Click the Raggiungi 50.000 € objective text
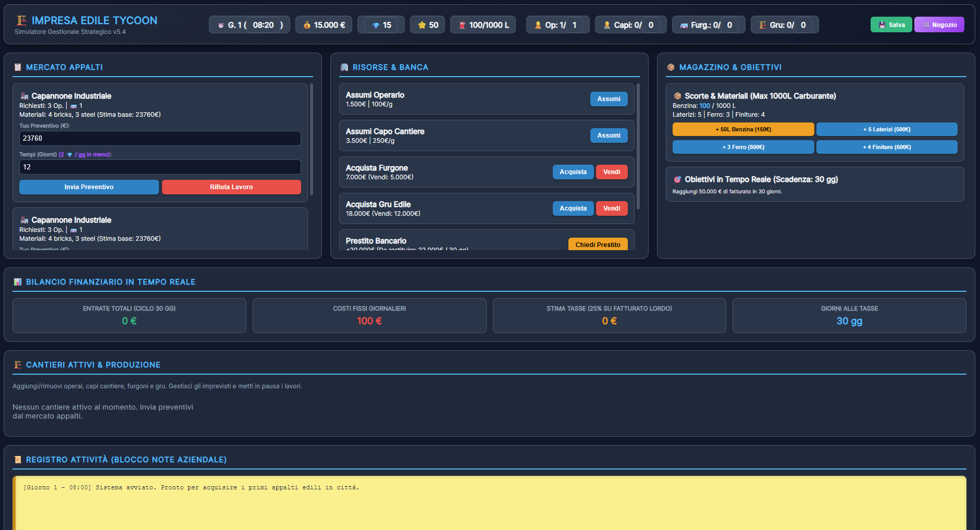The image size is (980, 530). point(727,192)
